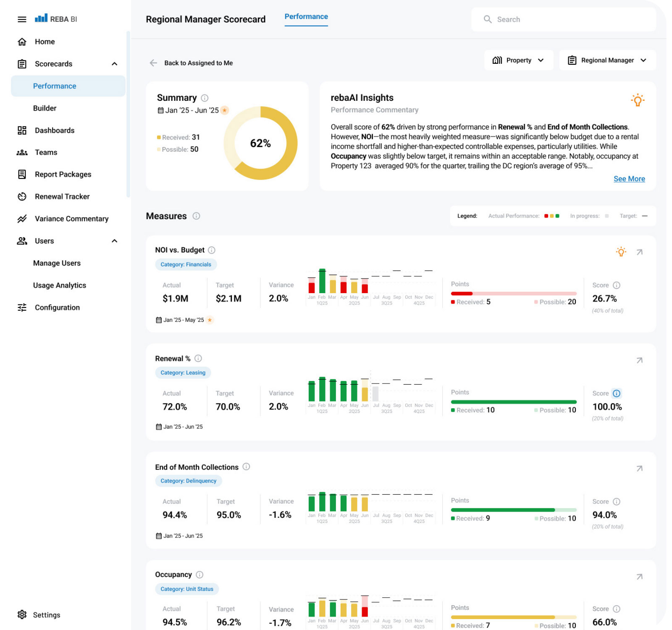This screenshot has width=672, height=630.
Task: Click Collections variance -1.6%
Action: [x=280, y=515]
